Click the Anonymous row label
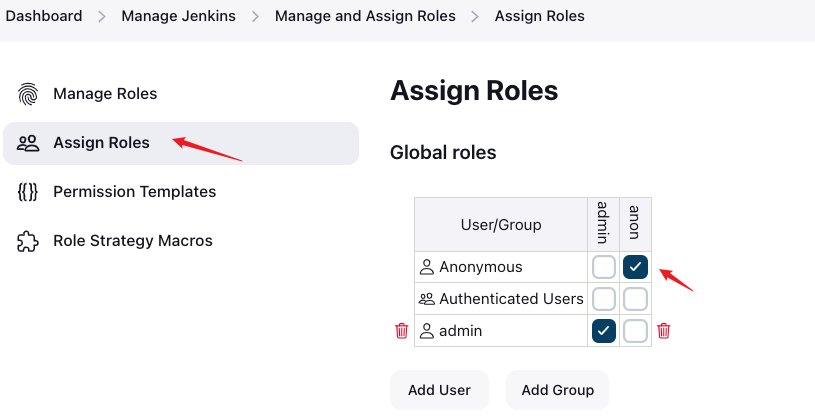815x420 pixels. (x=481, y=267)
